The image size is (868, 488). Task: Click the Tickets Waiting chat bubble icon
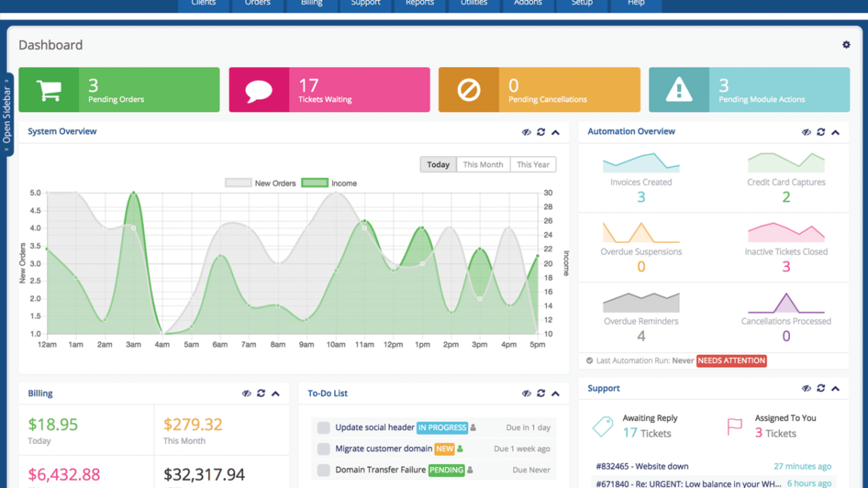(258, 89)
